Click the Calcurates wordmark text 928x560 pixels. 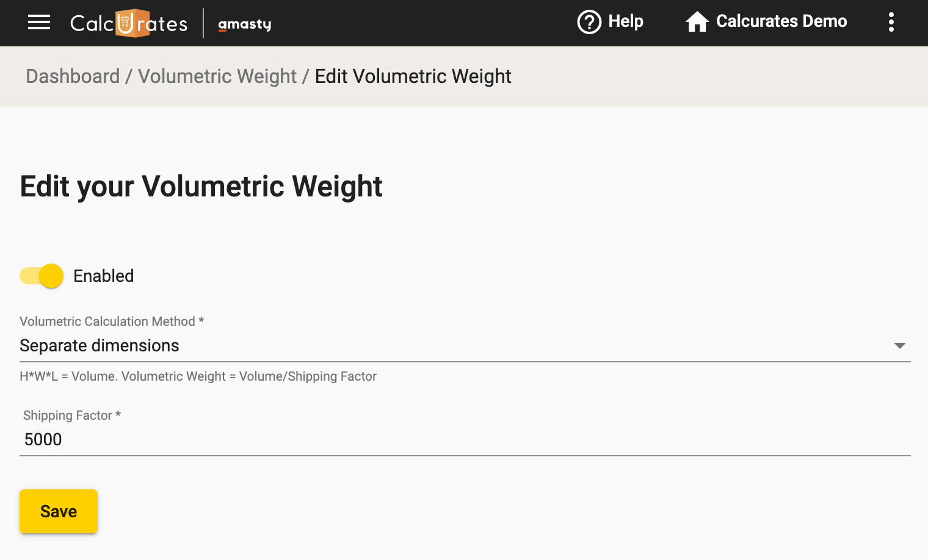(129, 23)
